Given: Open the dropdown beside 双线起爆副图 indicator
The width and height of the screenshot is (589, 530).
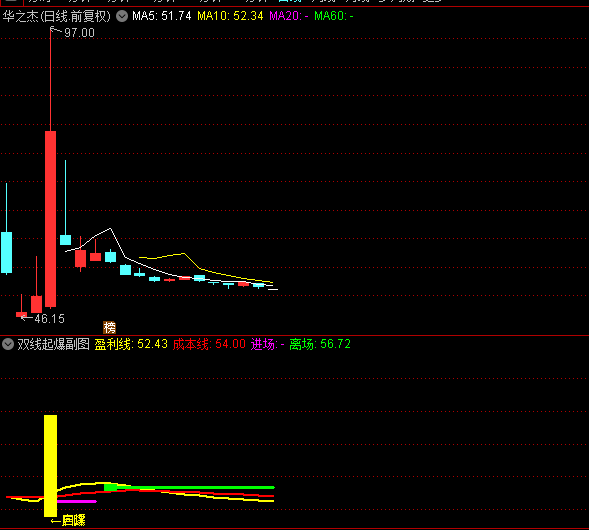Looking at the screenshot, I should [8, 344].
